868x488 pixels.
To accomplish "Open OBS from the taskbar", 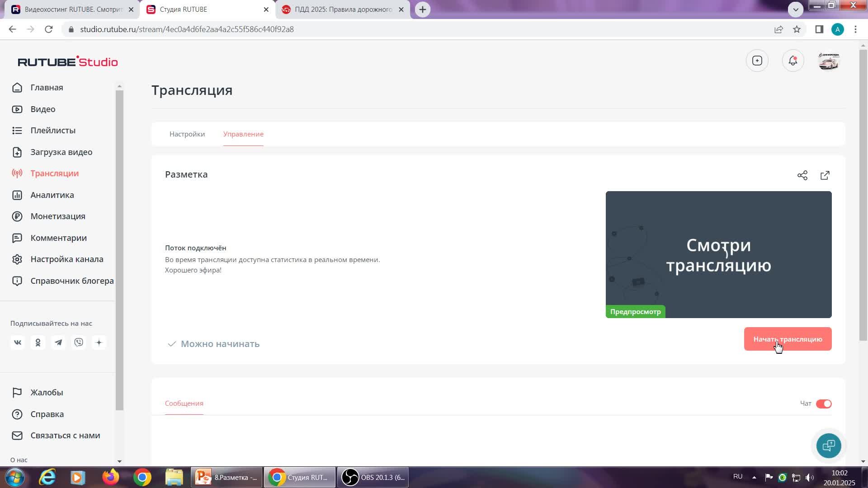I will point(373,477).
